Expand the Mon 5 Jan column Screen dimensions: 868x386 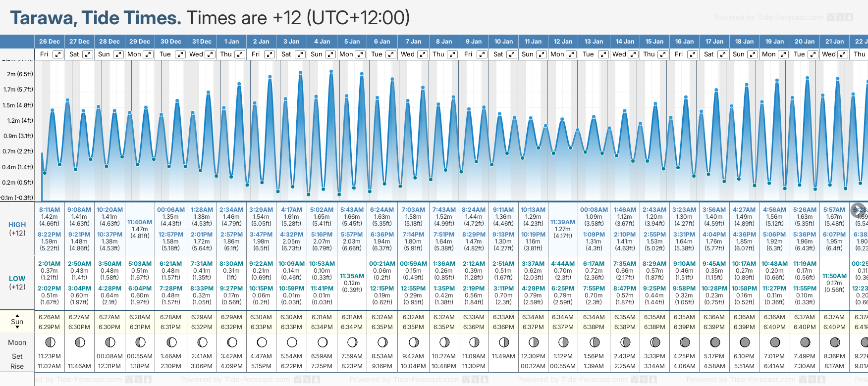360,54
